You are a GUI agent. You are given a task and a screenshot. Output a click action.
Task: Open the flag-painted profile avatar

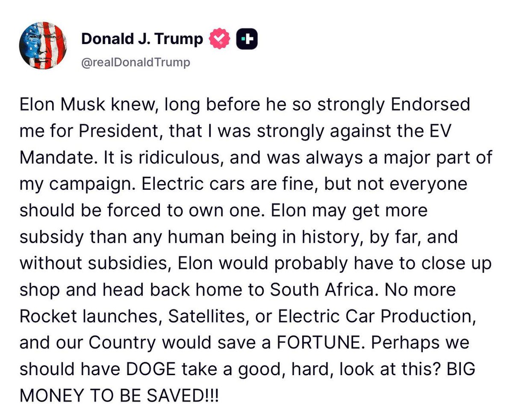coord(43,46)
